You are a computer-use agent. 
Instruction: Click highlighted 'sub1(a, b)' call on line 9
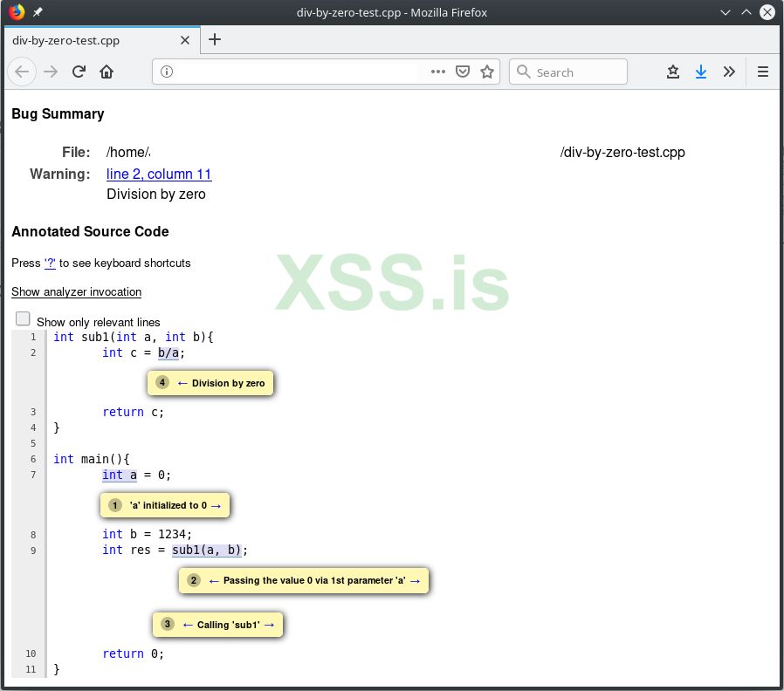[x=207, y=551]
